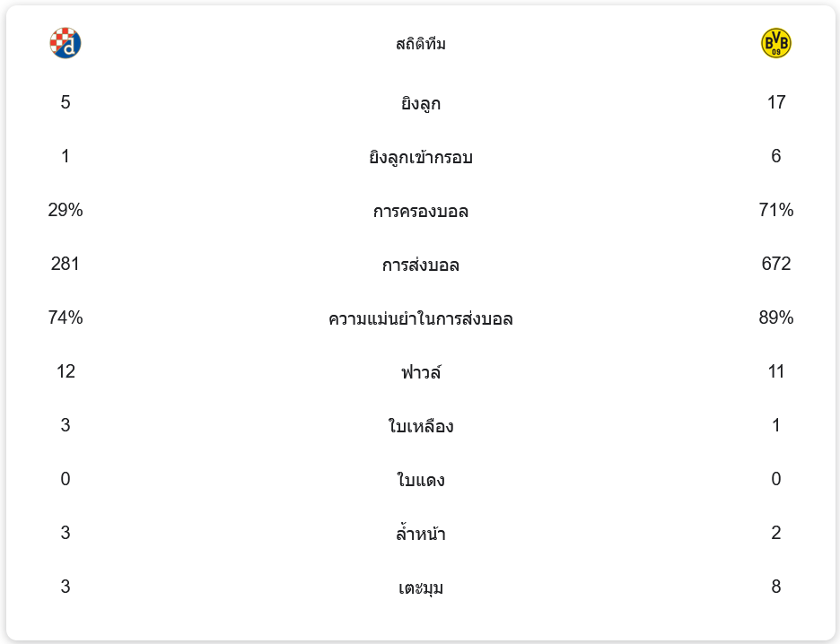Click the การครองบอล possession label
Image resolution: width=840 pixels, height=644 pixels.
(x=420, y=212)
